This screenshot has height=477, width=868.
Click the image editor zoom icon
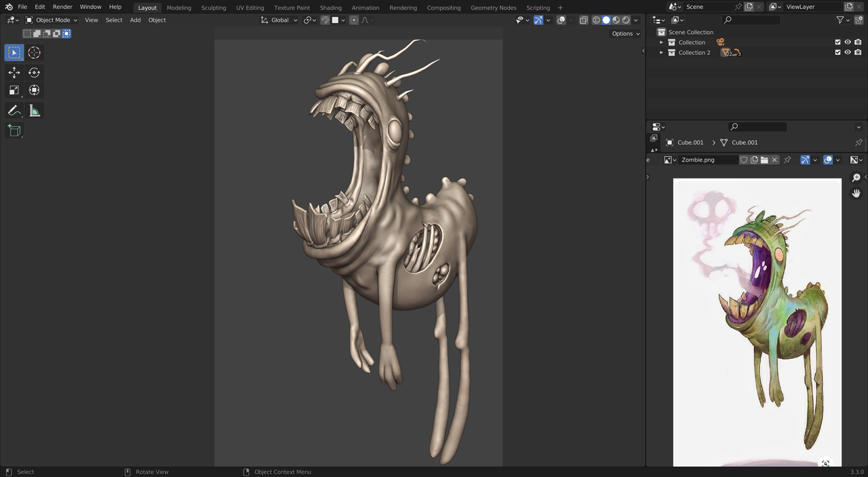pyautogui.click(x=856, y=178)
